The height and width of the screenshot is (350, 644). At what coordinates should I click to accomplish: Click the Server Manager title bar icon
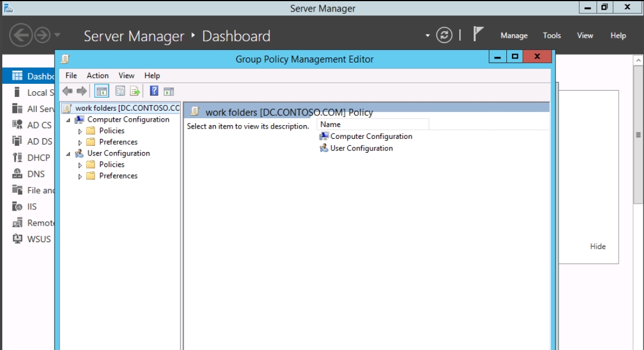8,8
